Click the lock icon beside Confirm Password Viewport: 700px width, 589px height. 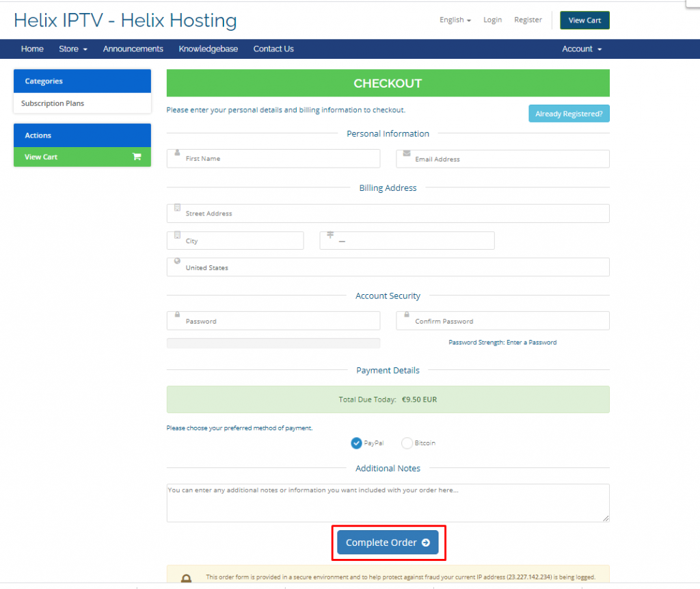tap(407, 315)
